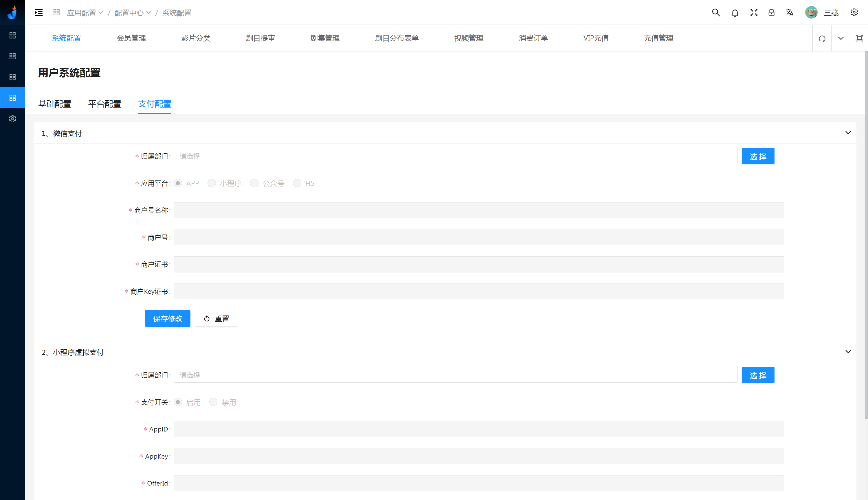Screen dimensions: 868x500
Task: Open the 应用配置 breadcrumb dropdown
Action: 85,13
